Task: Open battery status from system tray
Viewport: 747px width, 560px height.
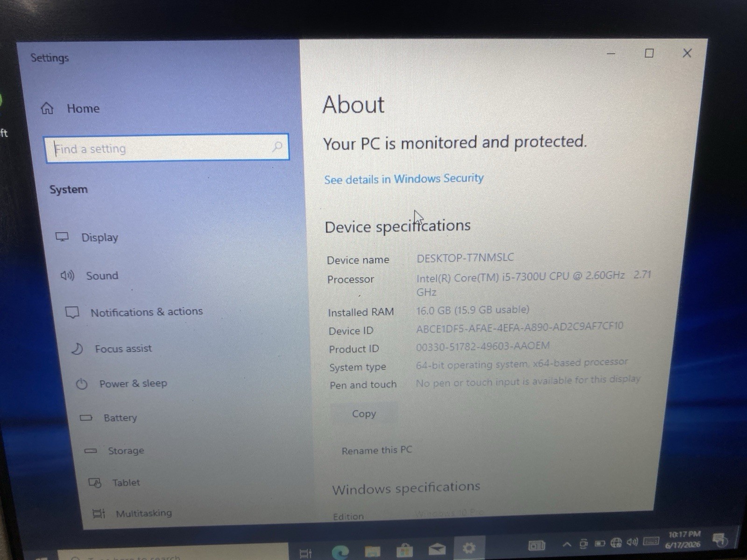Action: tap(599, 543)
